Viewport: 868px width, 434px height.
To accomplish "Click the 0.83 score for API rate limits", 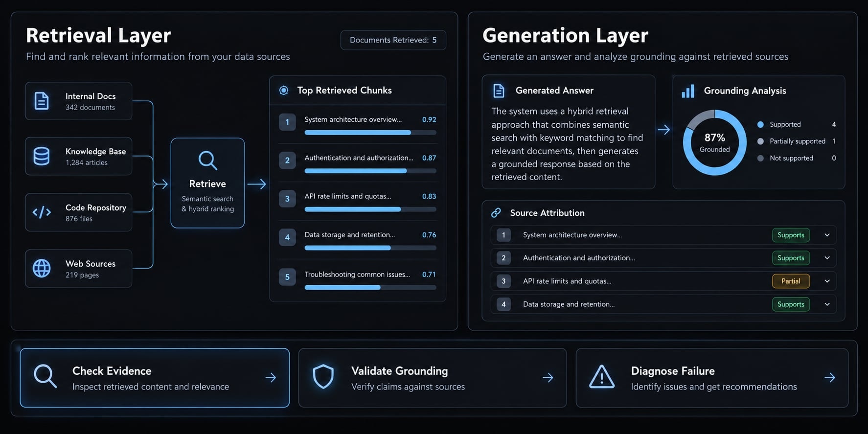I will point(429,196).
